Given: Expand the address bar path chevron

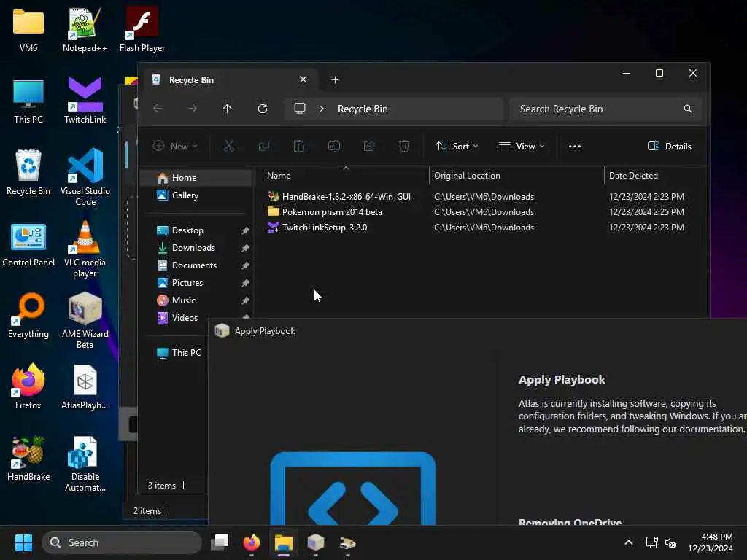Looking at the screenshot, I should point(322,109).
